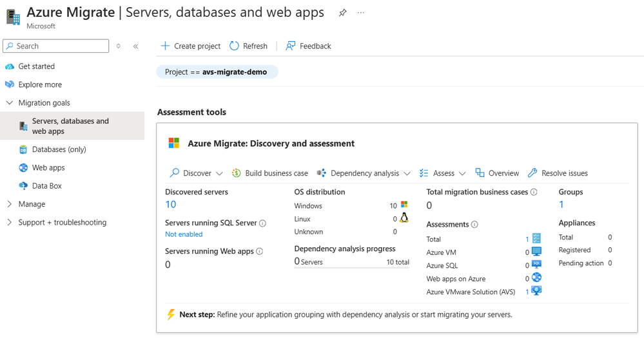Click the info icon beside SQL Server
The image size is (644, 338).
(x=262, y=223)
